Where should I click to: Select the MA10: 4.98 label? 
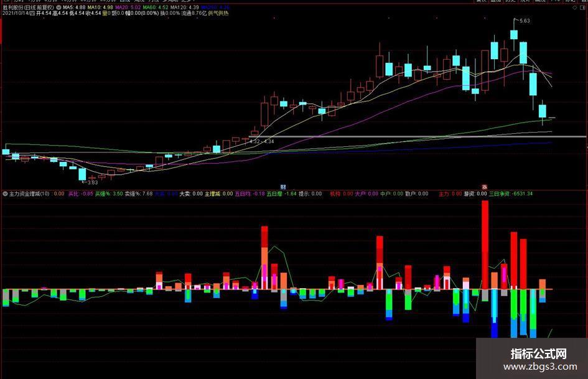(100, 7)
